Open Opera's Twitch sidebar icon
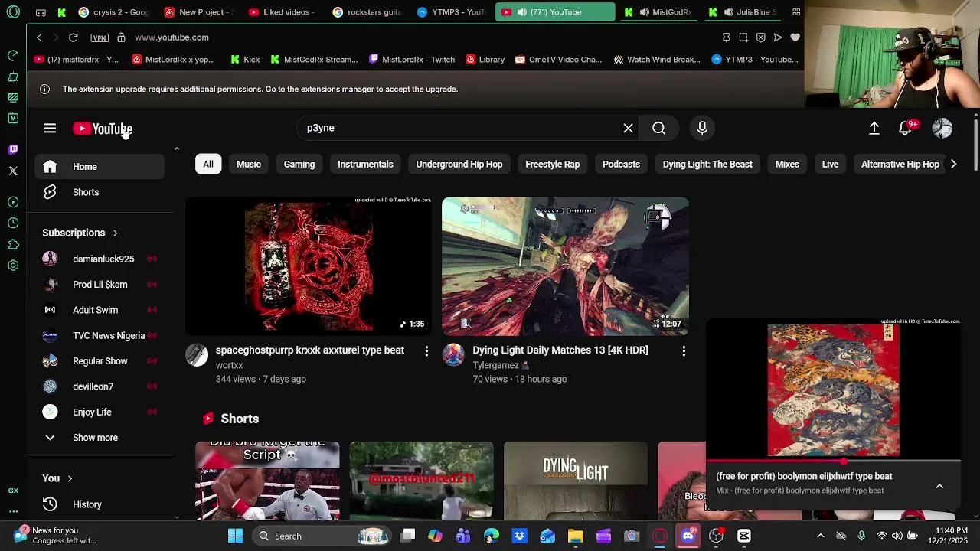980x551 pixels. click(13, 149)
